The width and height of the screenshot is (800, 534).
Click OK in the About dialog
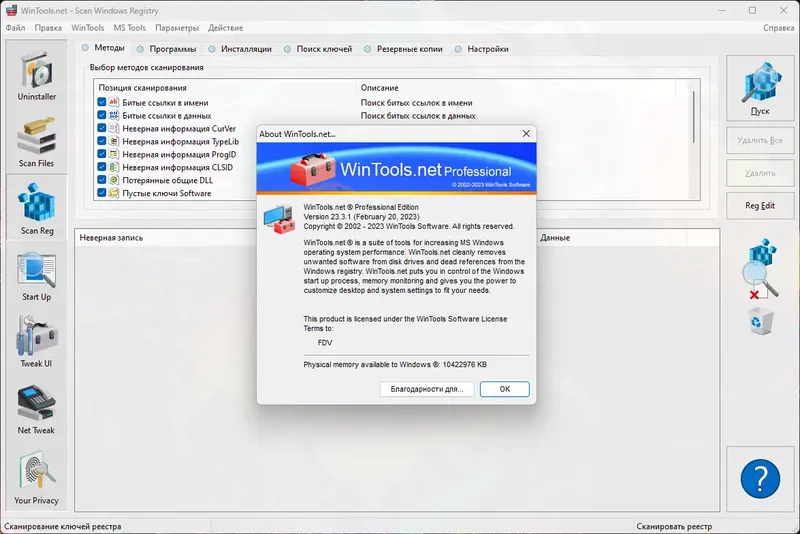(505, 389)
